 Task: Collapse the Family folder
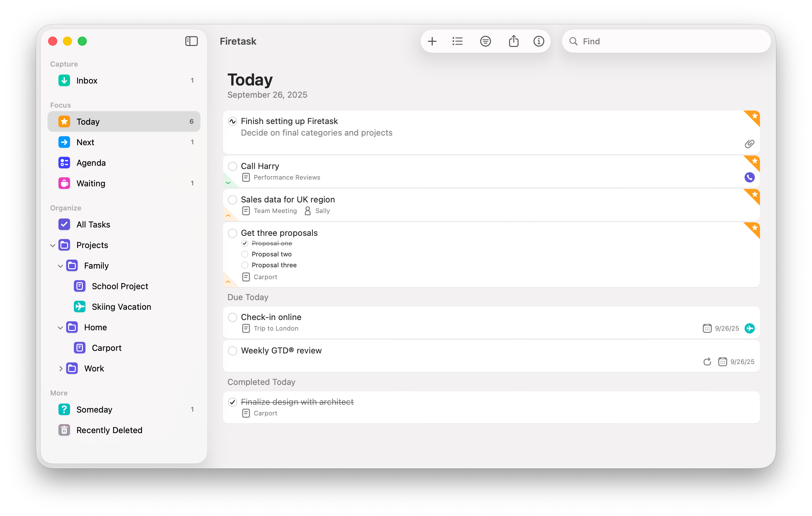click(60, 266)
